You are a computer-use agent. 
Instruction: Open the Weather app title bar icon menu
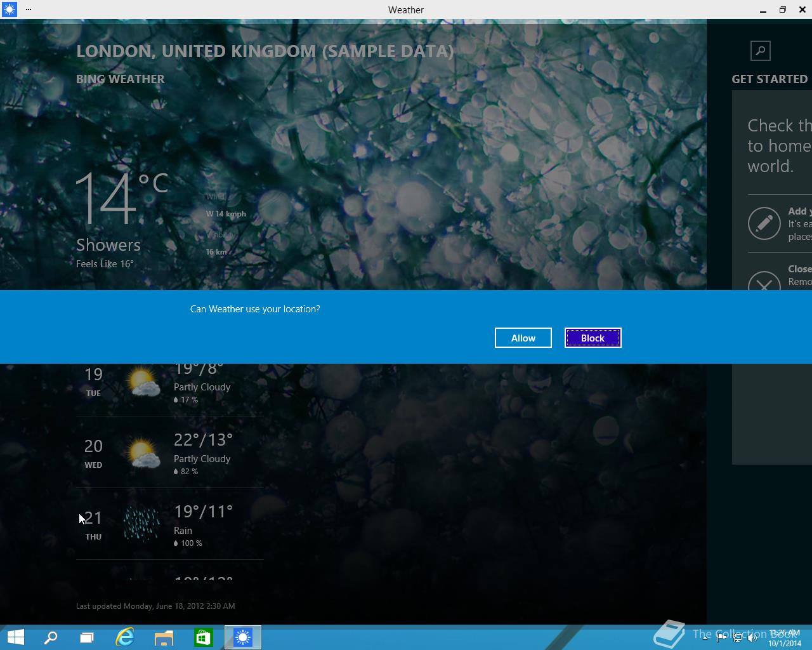(x=9, y=10)
